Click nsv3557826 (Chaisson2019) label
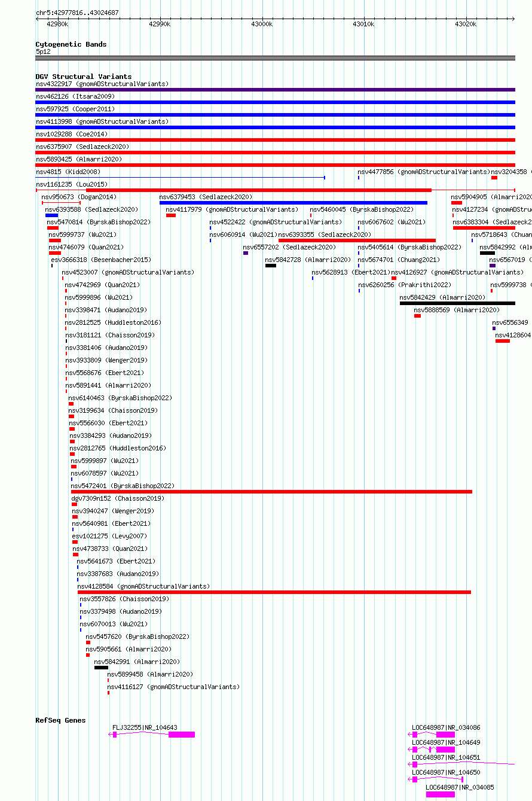The height and width of the screenshot is (801, 532). [124, 599]
